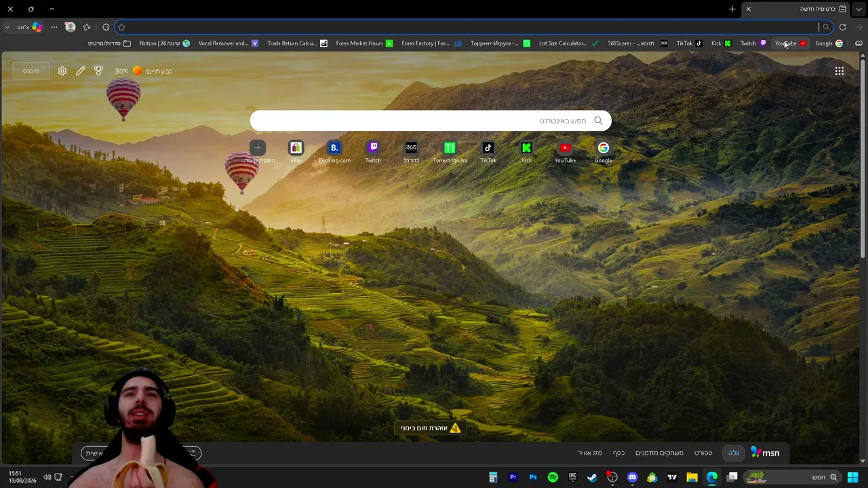
Task: Launch Spotify from the taskbar
Action: pos(553,477)
